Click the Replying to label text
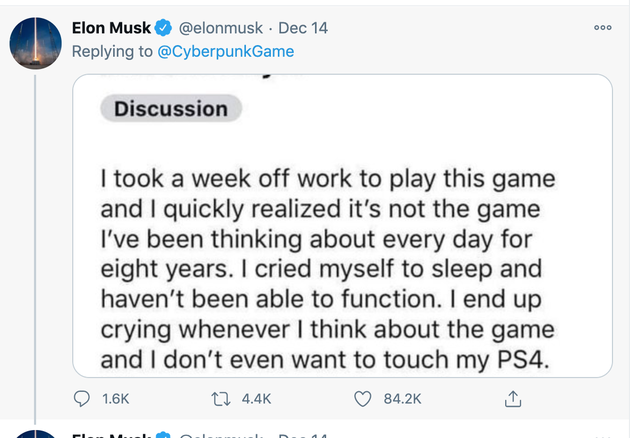This screenshot has height=438, width=630. 113,51
